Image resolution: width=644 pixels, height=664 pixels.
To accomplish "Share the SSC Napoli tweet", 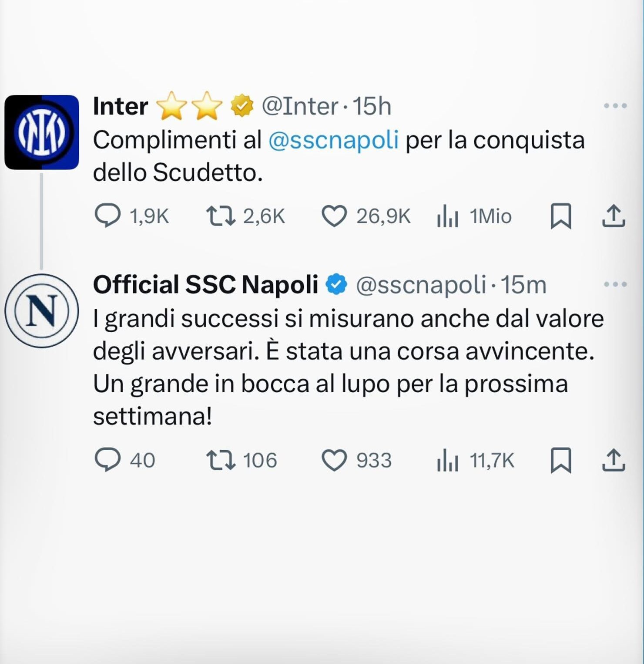I will click(614, 460).
